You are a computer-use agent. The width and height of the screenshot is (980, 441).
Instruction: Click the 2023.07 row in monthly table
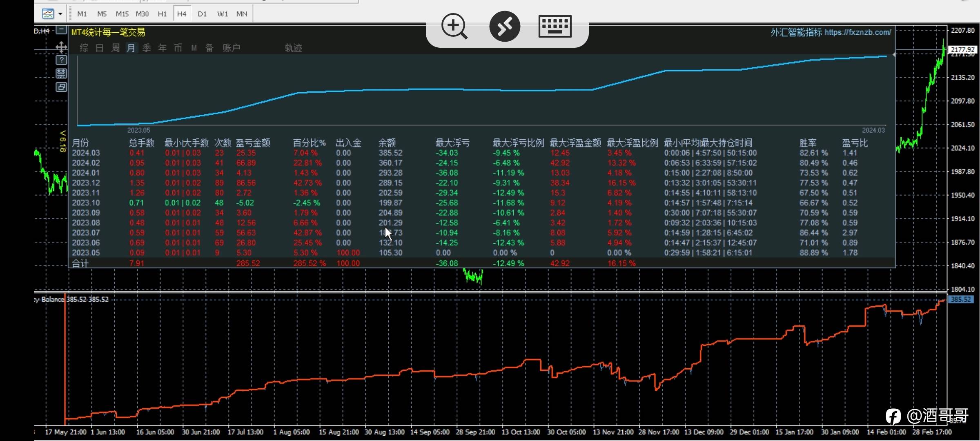coord(86,233)
